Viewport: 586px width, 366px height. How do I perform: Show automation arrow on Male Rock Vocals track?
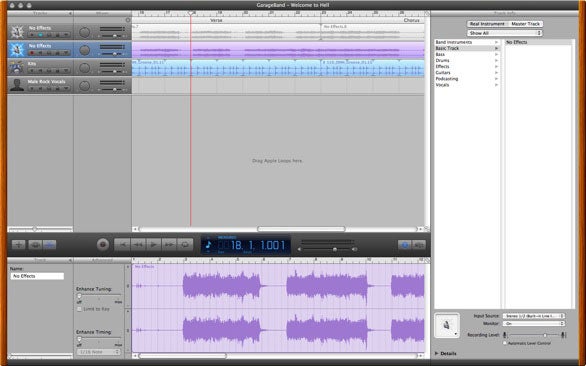coord(66,89)
